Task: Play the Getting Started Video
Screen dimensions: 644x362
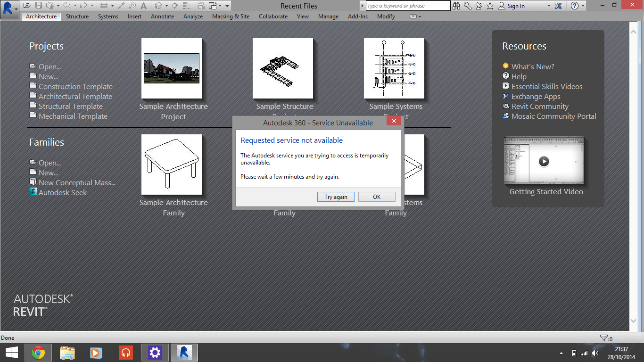Action: point(544,161)
